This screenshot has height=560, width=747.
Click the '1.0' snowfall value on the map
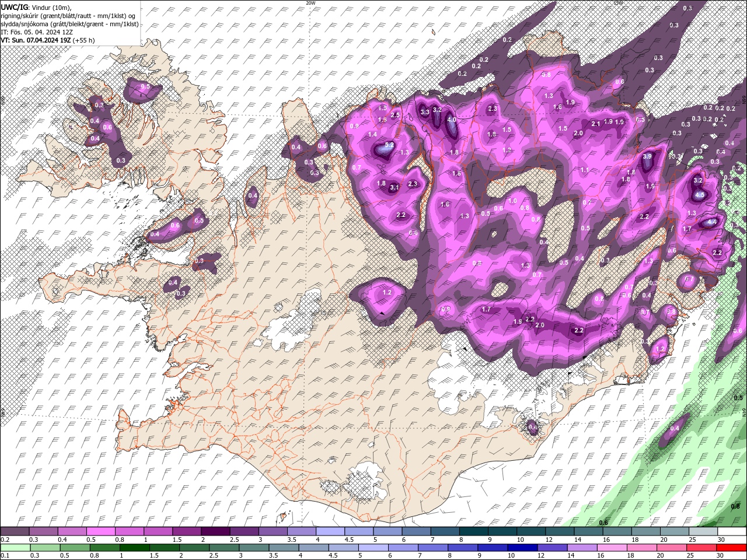click(512, 201)
